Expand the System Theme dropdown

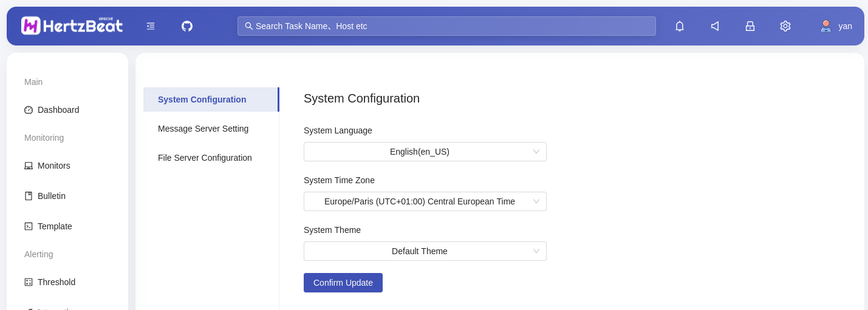click(x=425, y=251)
